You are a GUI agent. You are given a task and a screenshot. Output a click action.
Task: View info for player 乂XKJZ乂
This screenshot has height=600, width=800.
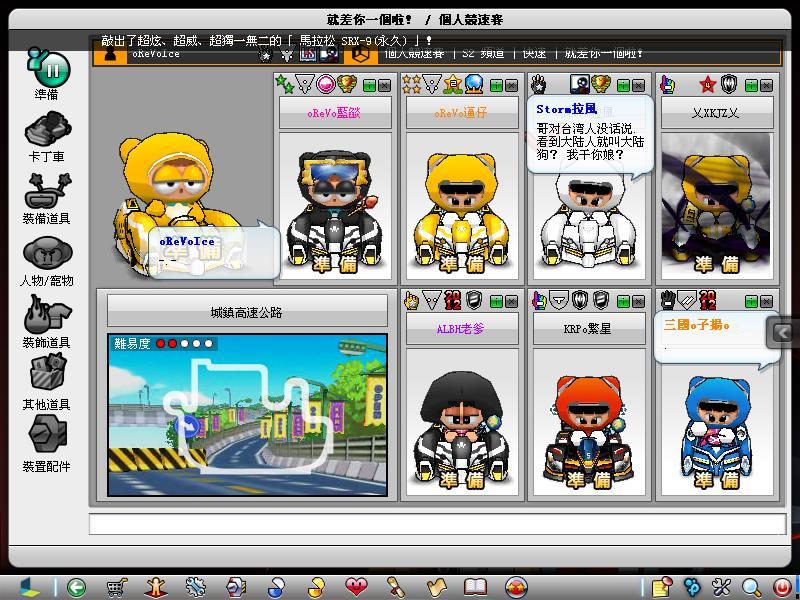pos(752,85)
